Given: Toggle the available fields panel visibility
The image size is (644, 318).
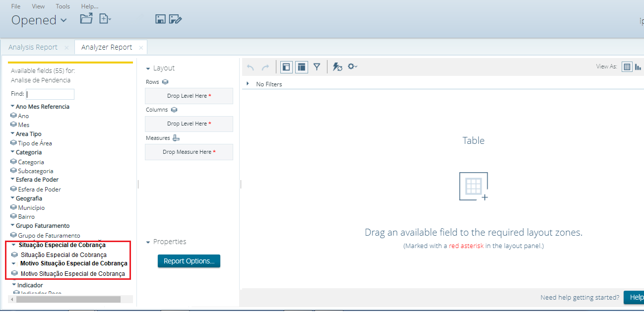Looking at the screenshot, I should point(286,66).
